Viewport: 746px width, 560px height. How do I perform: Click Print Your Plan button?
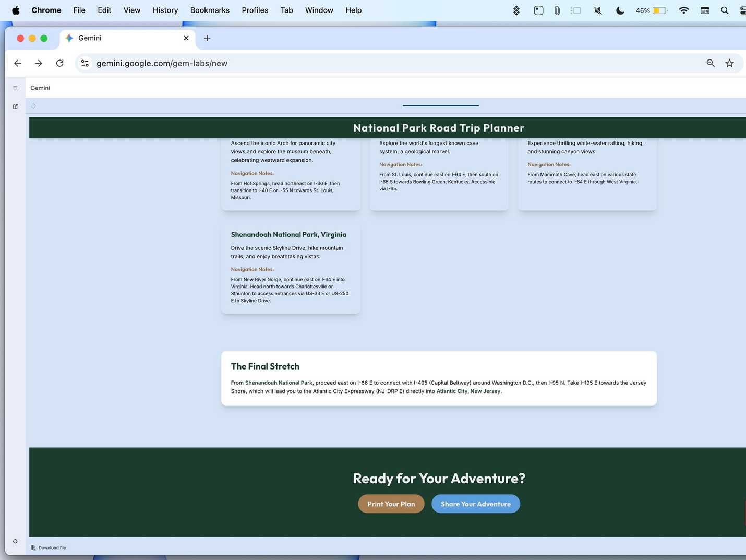coord(391,504)
